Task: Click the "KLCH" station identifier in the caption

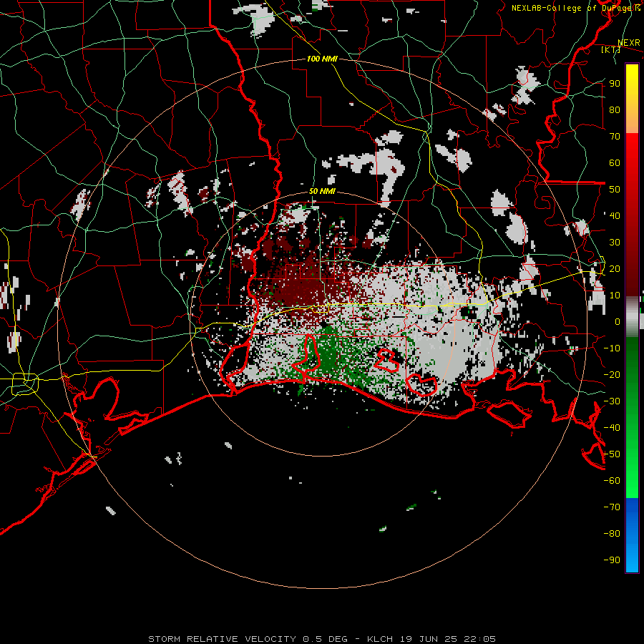Action: 380,639
